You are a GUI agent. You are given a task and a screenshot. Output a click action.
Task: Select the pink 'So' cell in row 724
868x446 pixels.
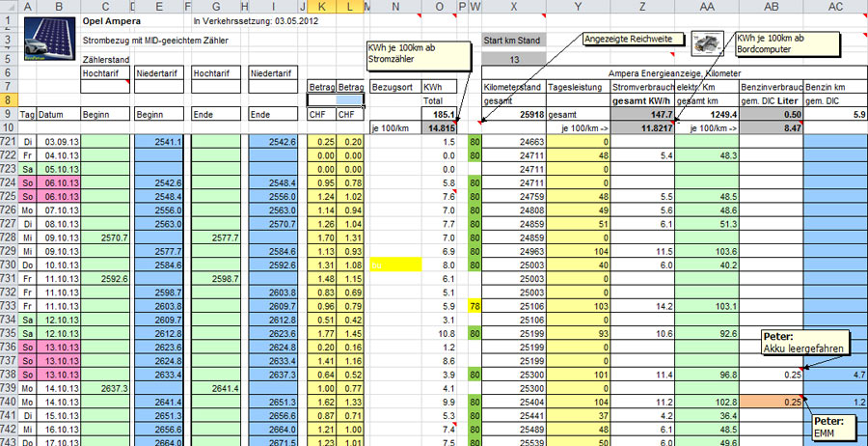click(27, 181)
